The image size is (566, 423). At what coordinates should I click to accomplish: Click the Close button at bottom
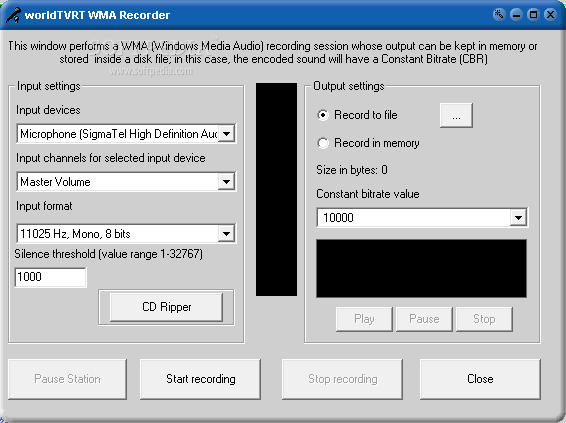coord(480,379)
